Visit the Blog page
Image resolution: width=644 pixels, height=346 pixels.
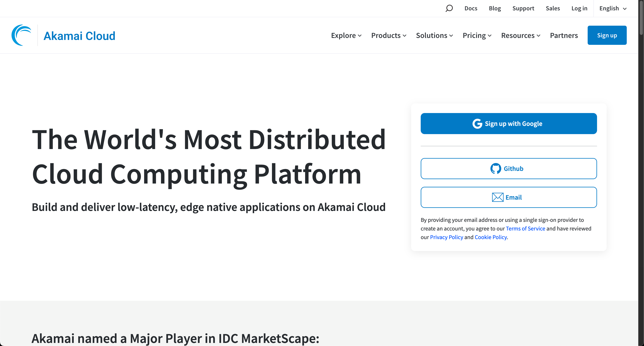[x=495, y=8]
